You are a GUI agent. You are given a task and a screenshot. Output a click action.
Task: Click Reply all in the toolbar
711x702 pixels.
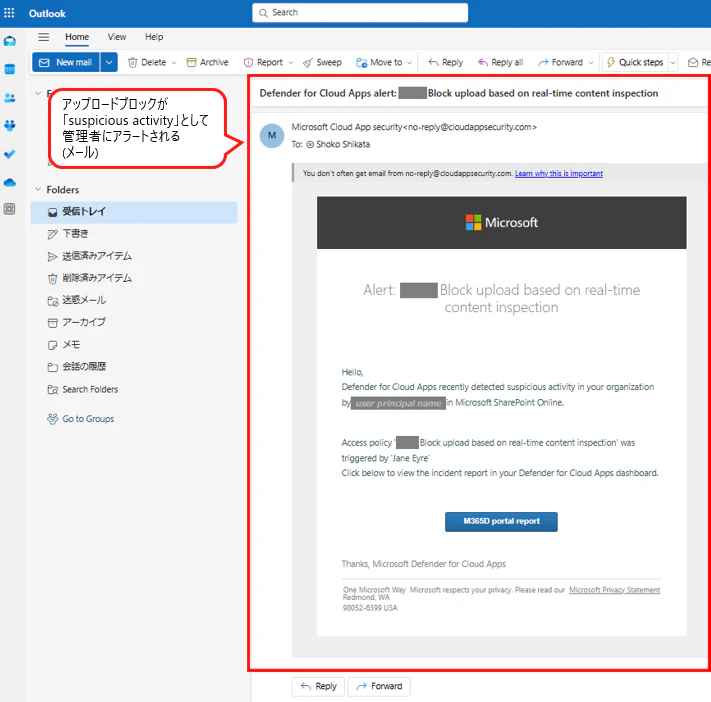pos(500,62)
